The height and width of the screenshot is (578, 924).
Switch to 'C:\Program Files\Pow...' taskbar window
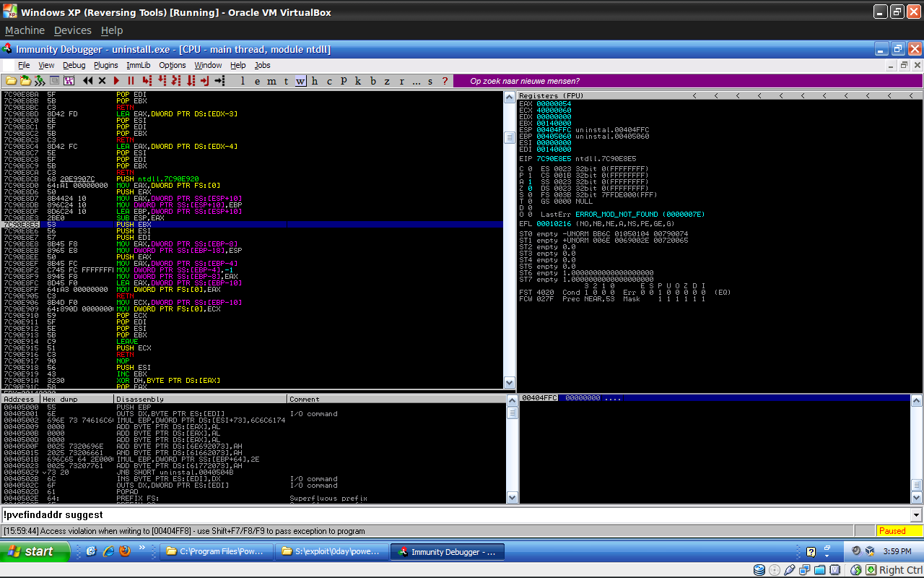click(217, 552)
